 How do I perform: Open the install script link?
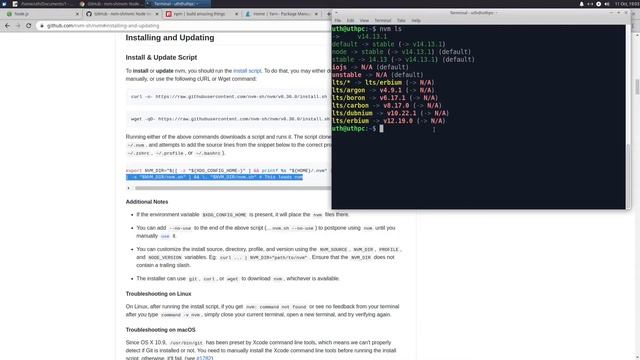click(247, 71)
